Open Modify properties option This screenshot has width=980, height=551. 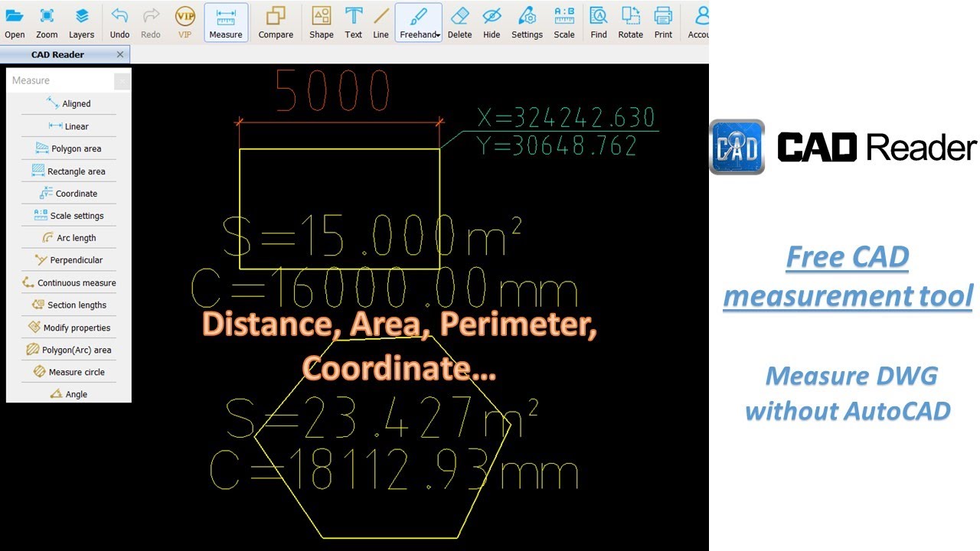point(69,328)
